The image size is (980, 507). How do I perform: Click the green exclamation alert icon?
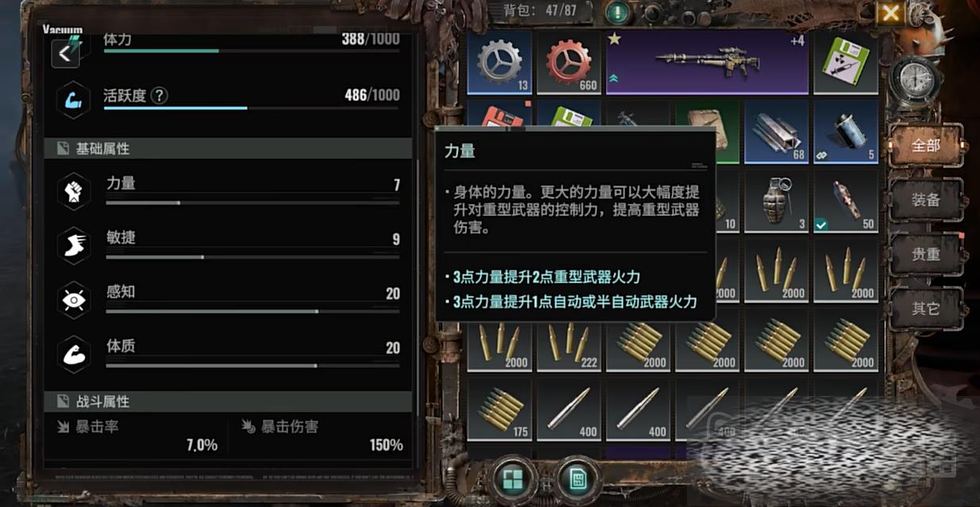tap(617, 12)
